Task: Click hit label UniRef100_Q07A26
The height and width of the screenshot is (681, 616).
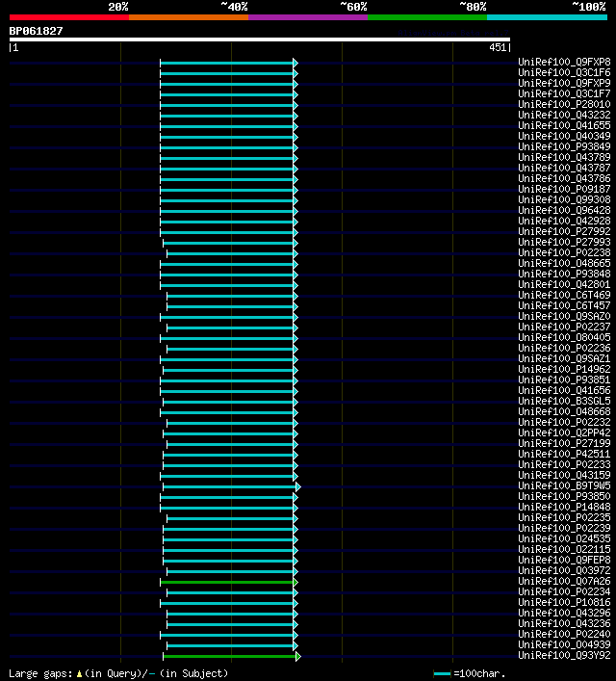Action: (x=564, y=581)
